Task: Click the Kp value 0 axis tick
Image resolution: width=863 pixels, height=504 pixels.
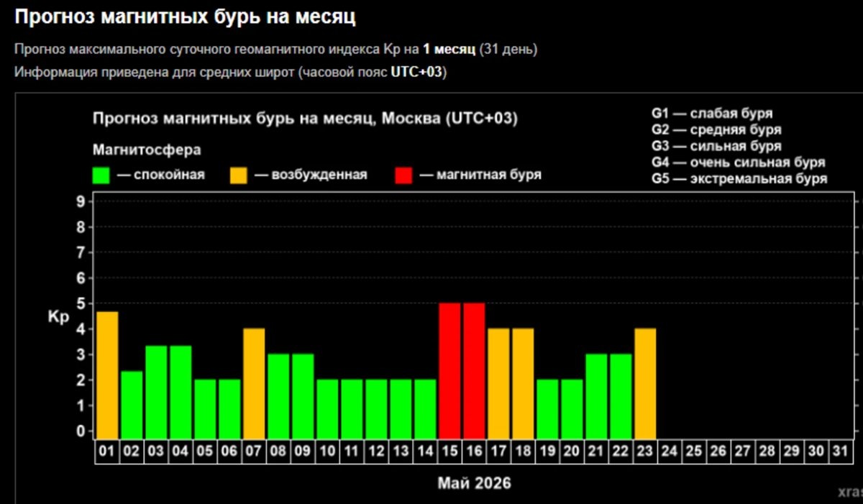Action: coord(81,431)
